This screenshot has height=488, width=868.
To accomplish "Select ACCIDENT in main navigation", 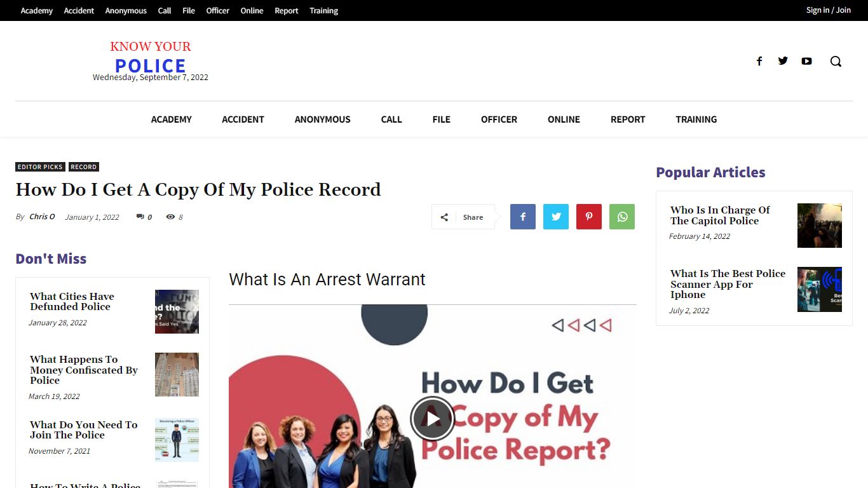I will [243, 119].
